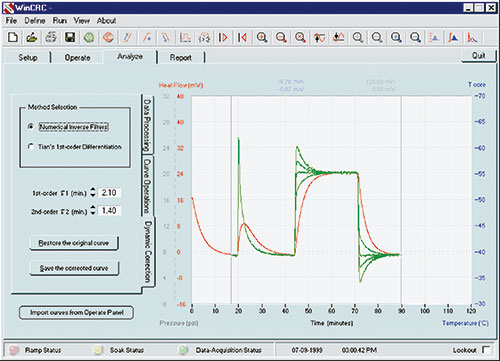The height and width of the screenshot is (361, 500).
Task: Click the magnifier with red plus
Action: coord(262,37)
